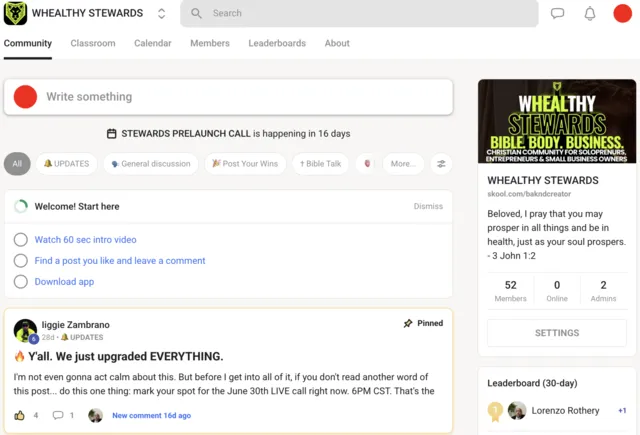
Task: Click the Write something post field
Action: [x=229, y=97]
